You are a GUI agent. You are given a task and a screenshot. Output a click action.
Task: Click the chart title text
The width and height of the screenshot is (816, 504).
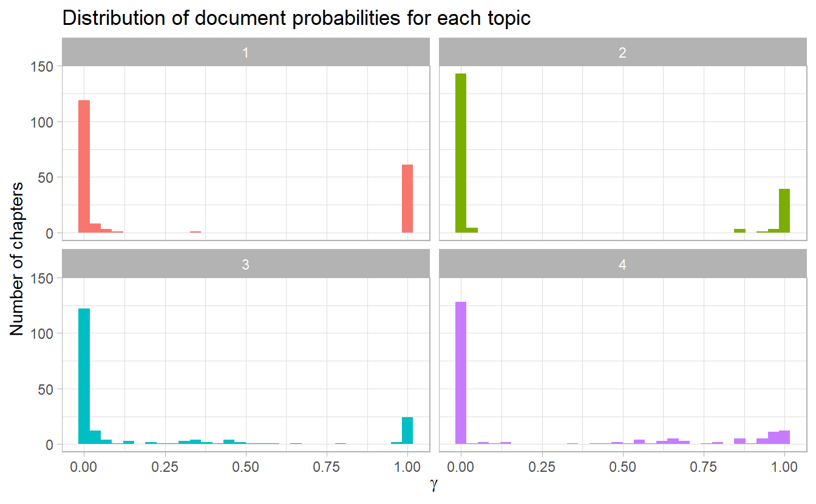pos(296,18)
